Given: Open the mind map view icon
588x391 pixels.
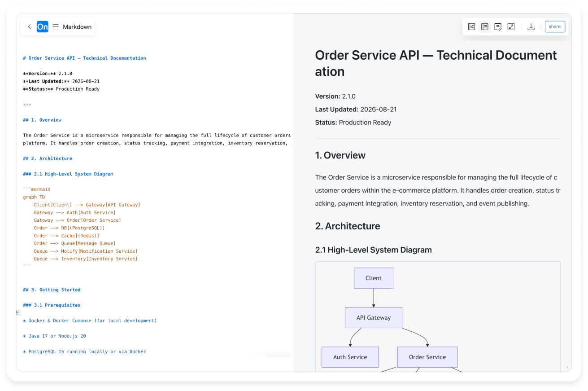Looking at the screenshot, I should click(472, 27).
